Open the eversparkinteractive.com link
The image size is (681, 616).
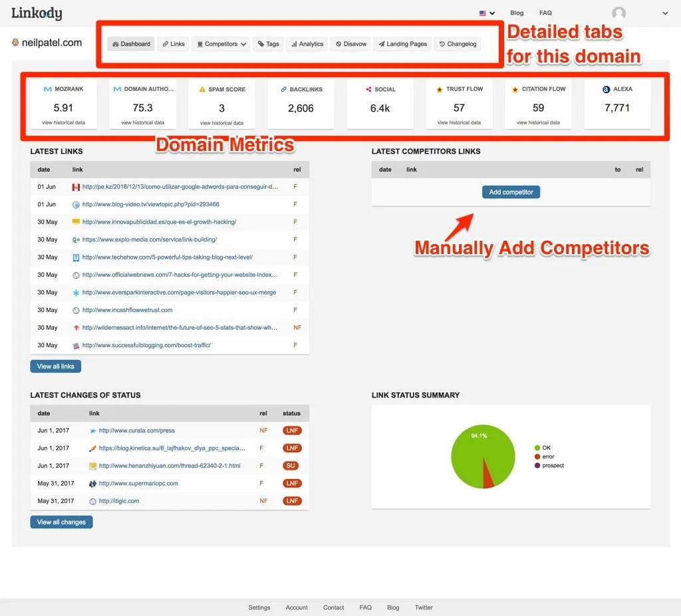(x=179, y=292)
